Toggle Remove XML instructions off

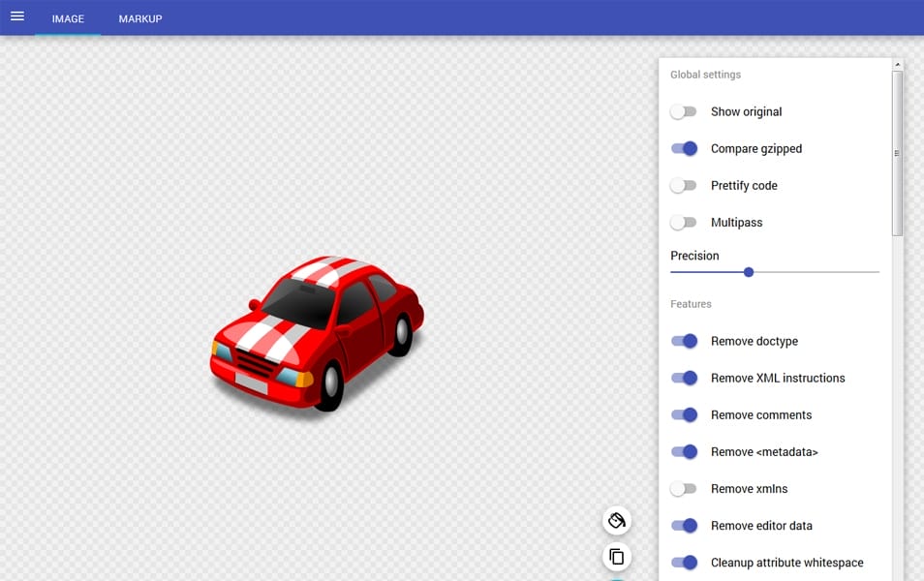[x=684, y=379]
